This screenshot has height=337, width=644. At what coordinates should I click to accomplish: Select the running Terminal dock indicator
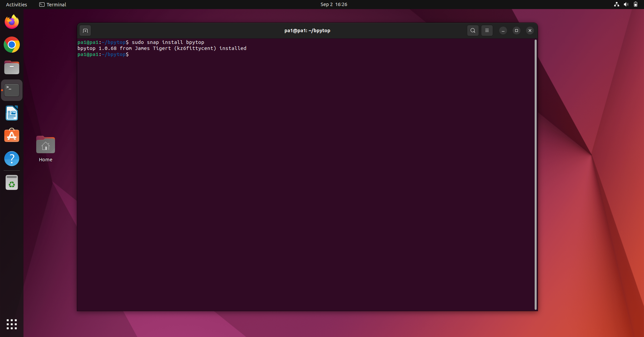tap(11, 90)
